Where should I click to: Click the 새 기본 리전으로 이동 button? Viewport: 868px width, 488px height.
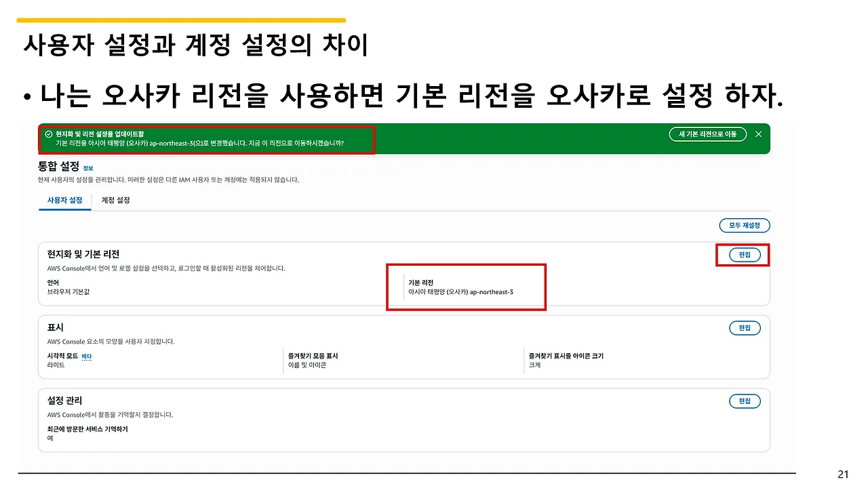(707, 134)
